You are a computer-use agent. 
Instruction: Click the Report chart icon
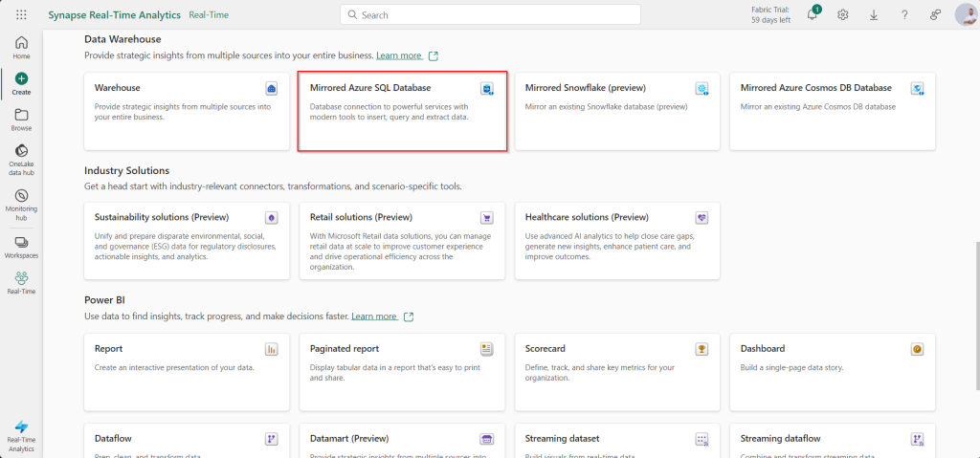coord(271,349)
